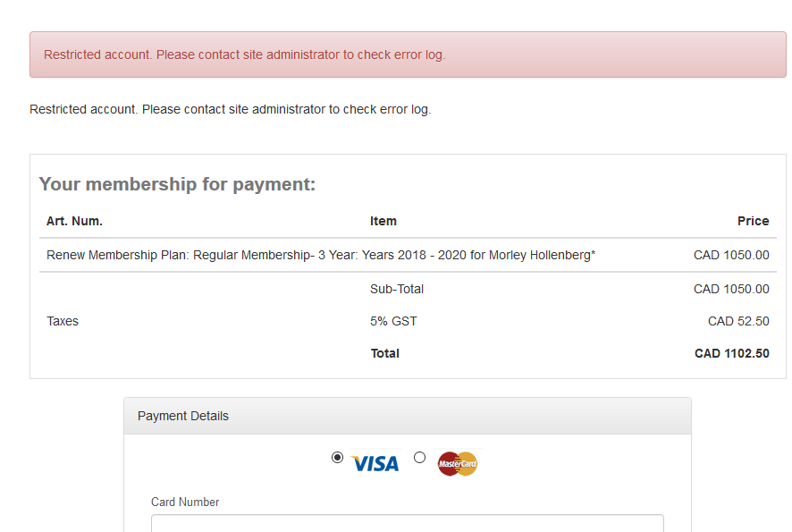Click the Taxes row label
The height and width of the screenshot is (532, 792).
(63, 321)
